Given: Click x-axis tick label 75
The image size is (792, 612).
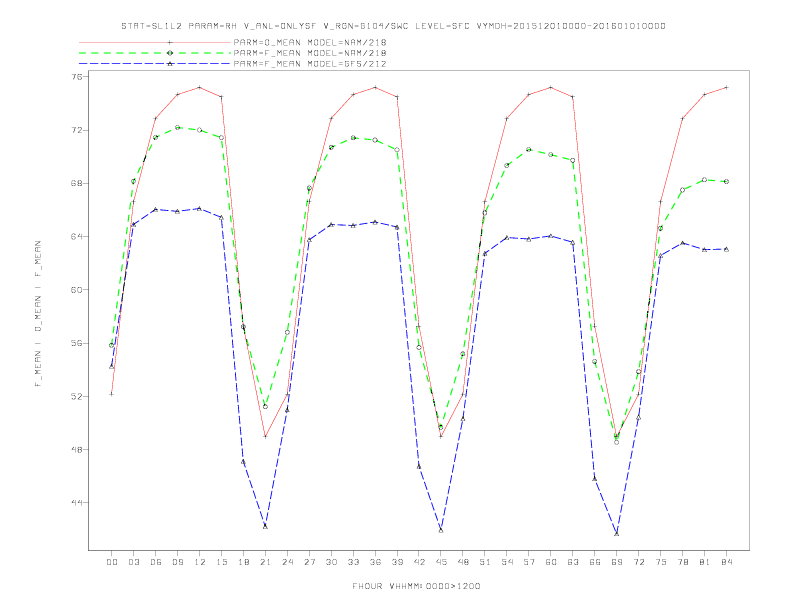Looking at the screenshot, I should [660, 562].
